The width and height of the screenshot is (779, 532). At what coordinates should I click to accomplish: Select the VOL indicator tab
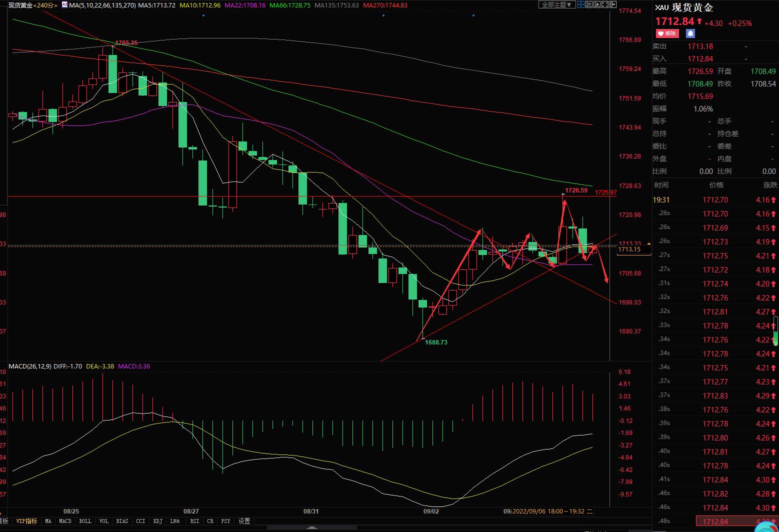click(104, 521)
